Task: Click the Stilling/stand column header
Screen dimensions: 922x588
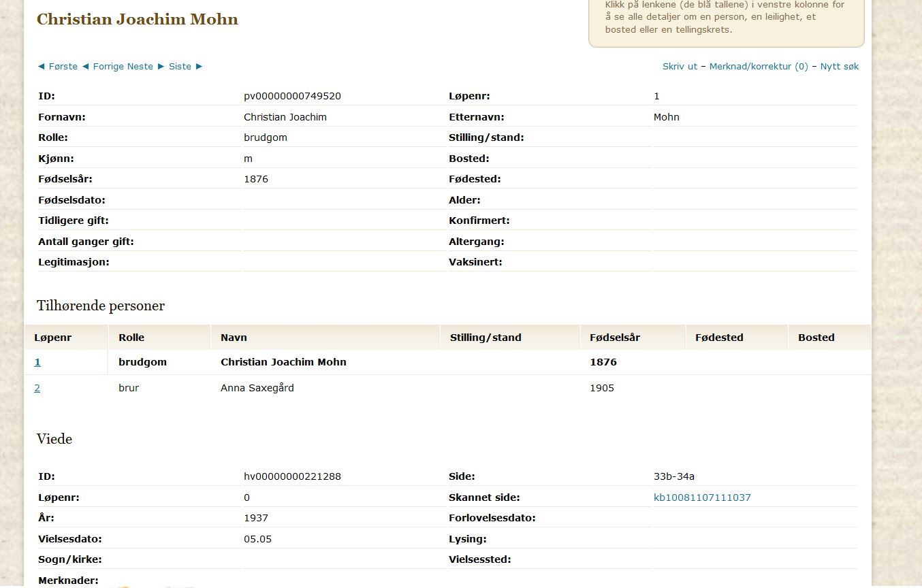Action: [486, 338]
